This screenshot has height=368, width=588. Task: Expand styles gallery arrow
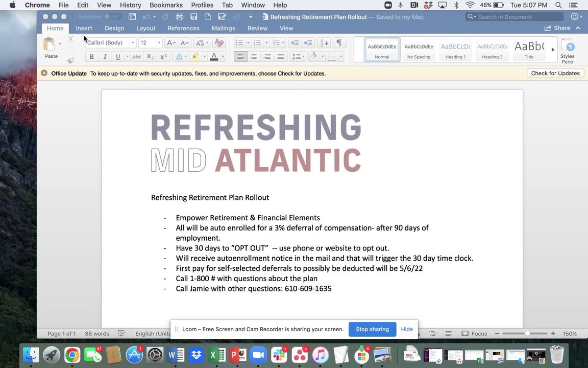(x=553, y=50)
